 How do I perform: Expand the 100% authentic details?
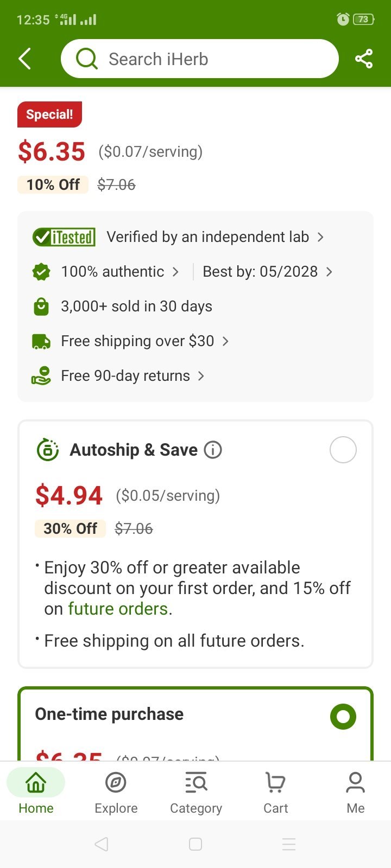pos(119,272)
